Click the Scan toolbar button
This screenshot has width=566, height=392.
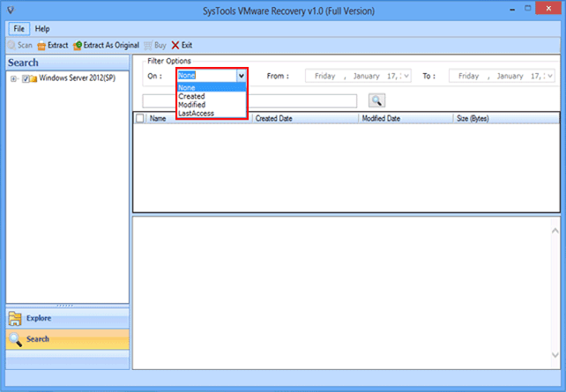[20, 45]
